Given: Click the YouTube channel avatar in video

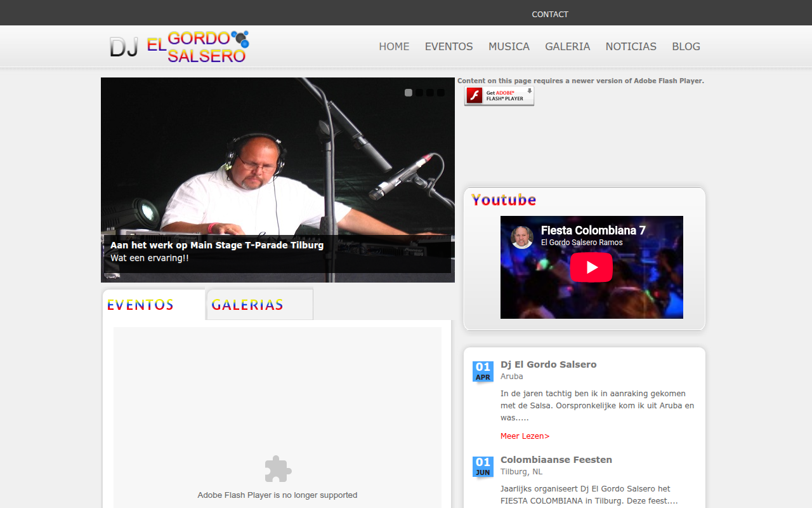Looking at the screenshot, I should click(522, 237).
